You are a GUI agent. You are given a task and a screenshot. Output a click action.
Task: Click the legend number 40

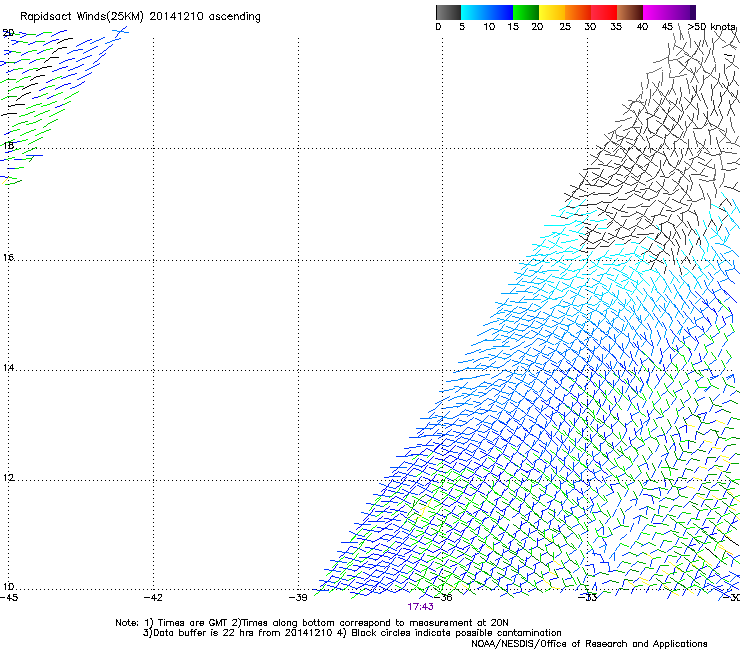tap(642, 27)
